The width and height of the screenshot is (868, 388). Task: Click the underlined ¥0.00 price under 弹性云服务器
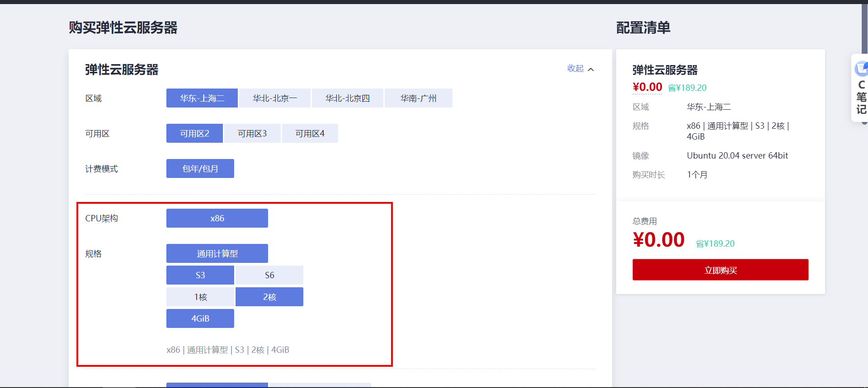pyautogui.click(x=647, y=87)
